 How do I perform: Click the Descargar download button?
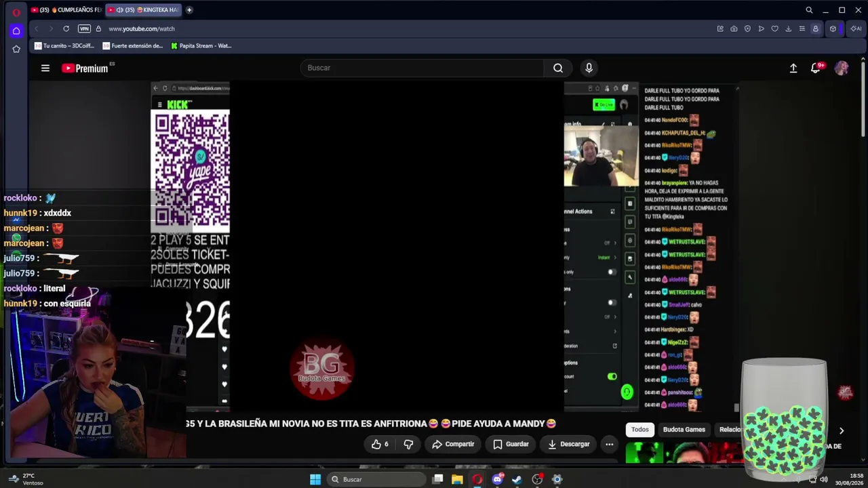tap(568, 444)
